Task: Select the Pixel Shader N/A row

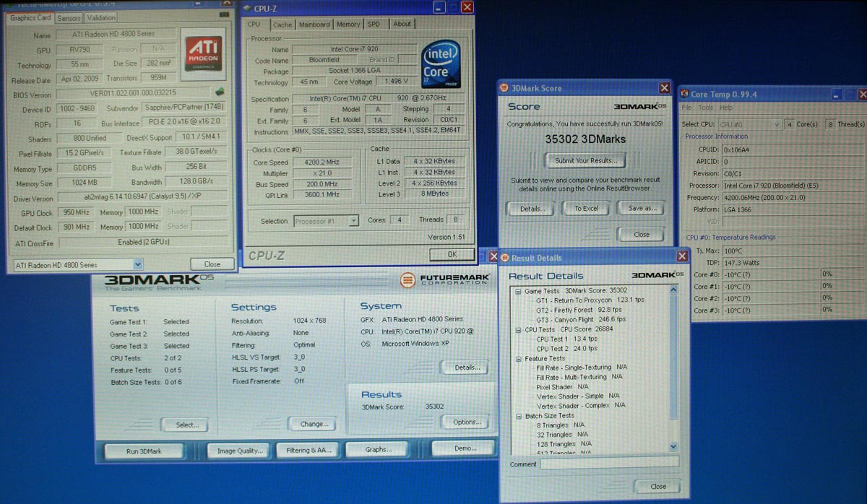Action: [x=562, y=386]
